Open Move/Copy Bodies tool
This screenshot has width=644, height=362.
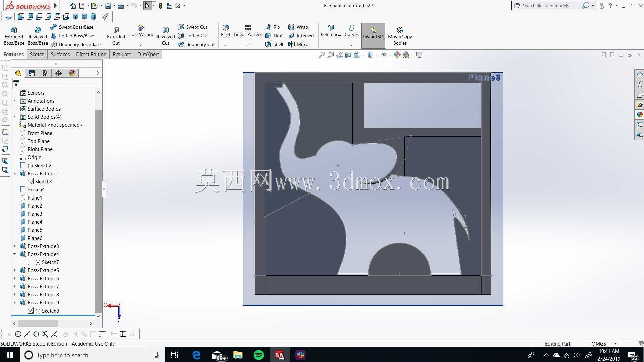click(400, 36)
